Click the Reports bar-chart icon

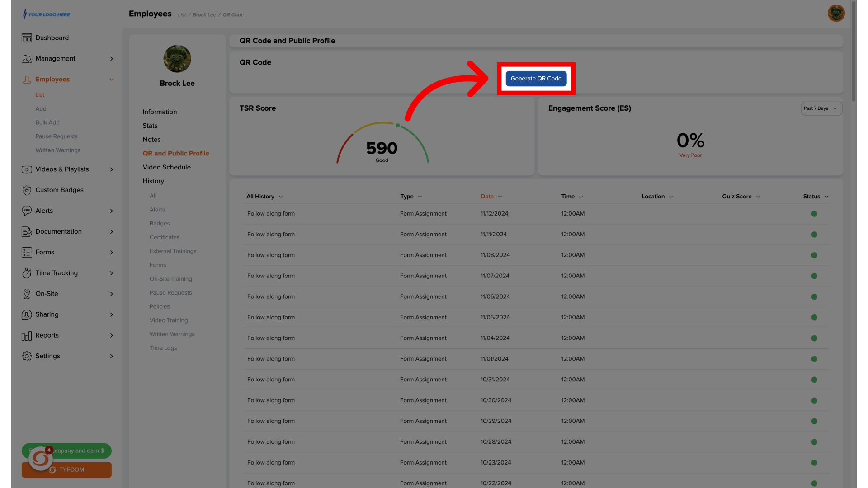click(27, 335)
